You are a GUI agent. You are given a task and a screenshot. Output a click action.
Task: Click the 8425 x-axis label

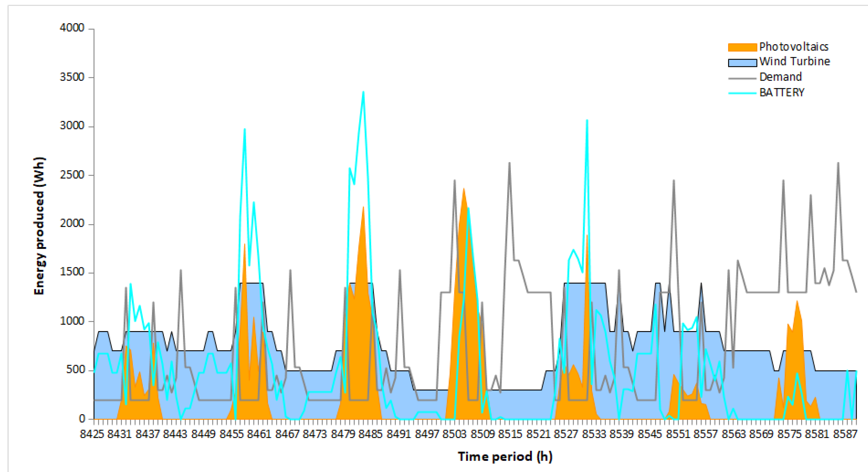(x=92, y=434)
